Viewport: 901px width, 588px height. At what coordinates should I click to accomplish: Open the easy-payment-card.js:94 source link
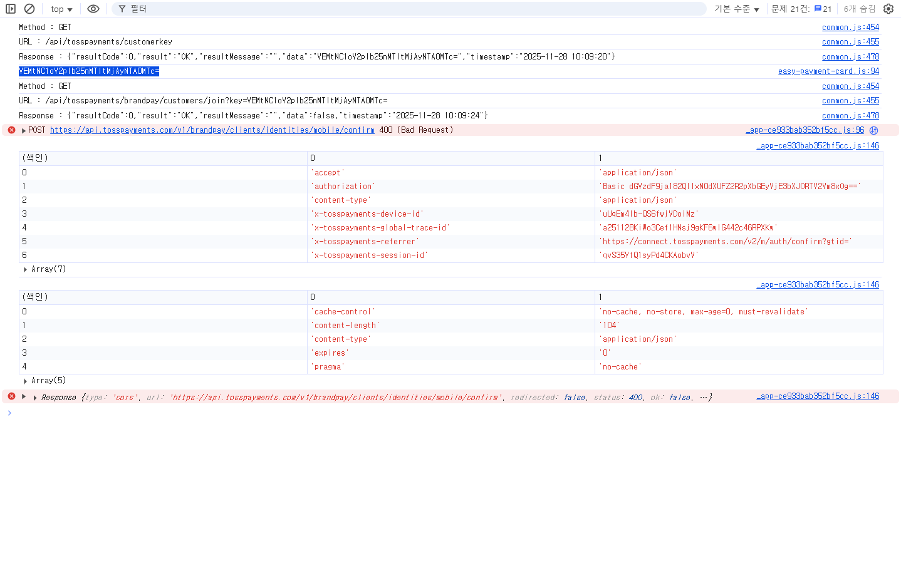828,71
